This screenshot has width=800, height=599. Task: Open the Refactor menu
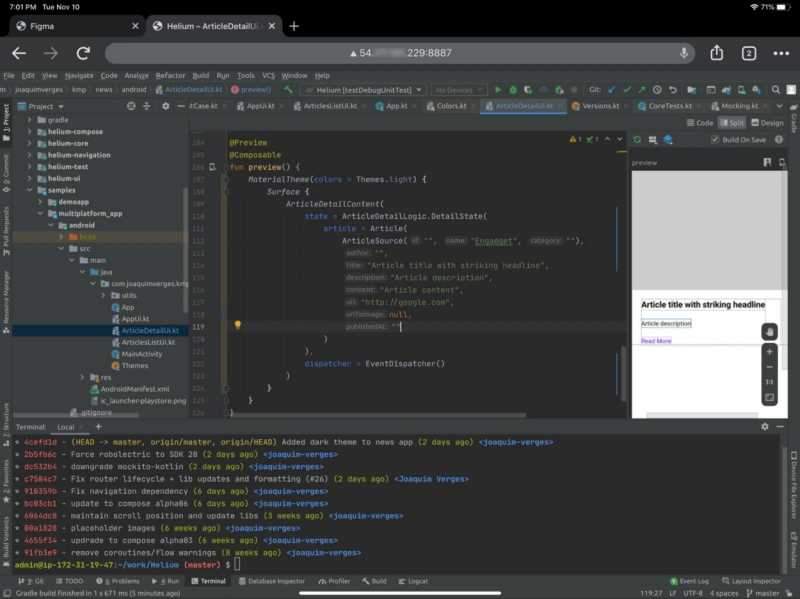pos(170,75)
